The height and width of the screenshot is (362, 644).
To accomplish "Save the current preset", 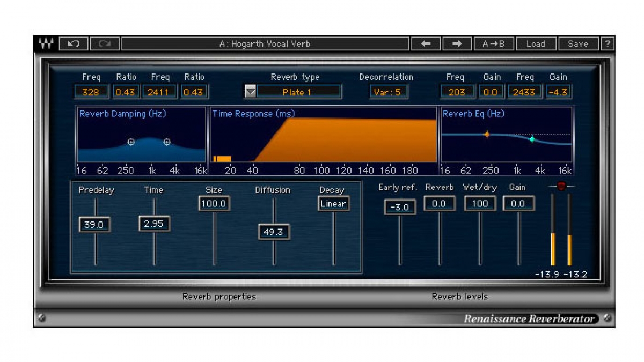I will coord(578,44).
